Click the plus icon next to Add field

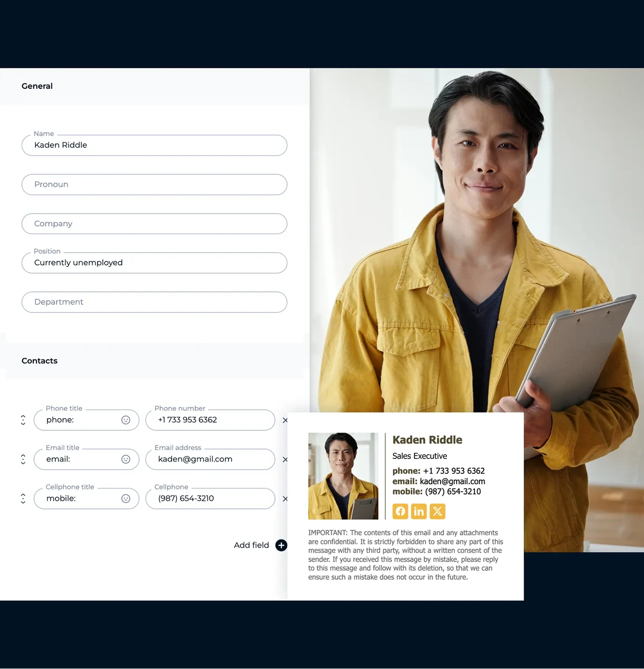coord(281,545)
